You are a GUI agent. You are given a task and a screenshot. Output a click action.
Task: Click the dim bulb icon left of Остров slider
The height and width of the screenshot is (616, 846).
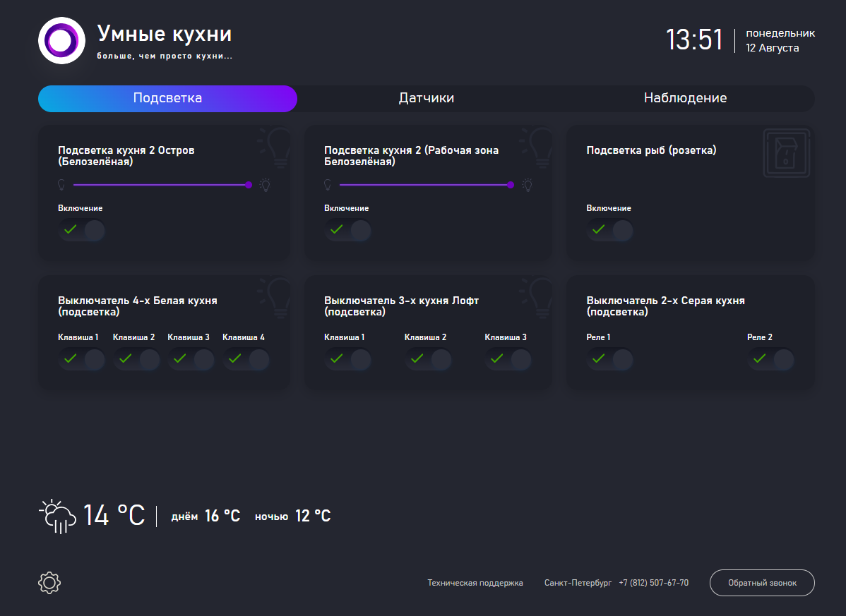coord(62,184)
